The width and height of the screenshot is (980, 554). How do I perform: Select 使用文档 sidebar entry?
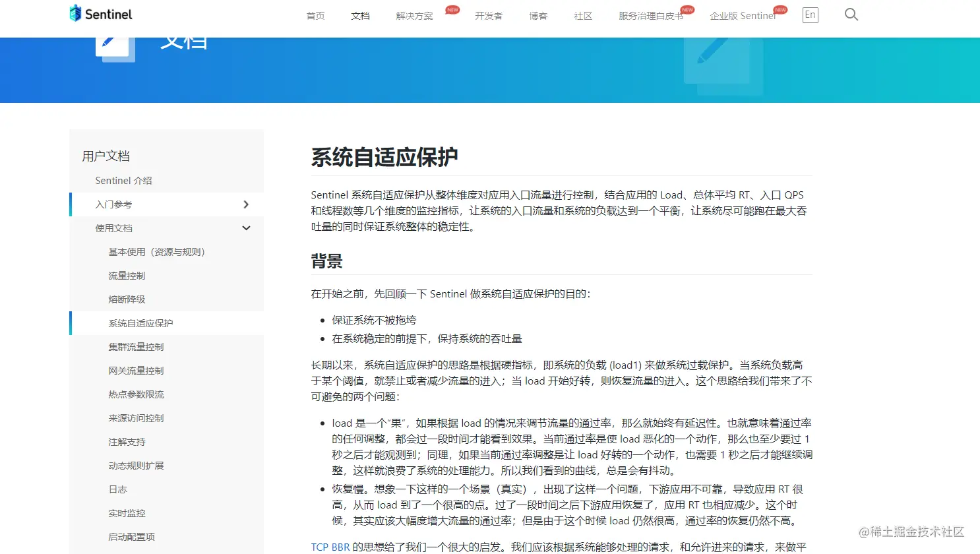click(113, 228)
